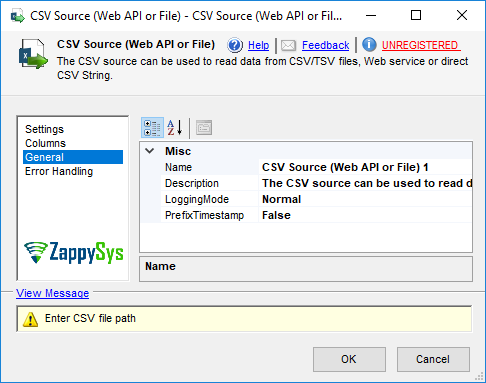Click the 'Enter CSV file path' message

pyautogui.click(x=90, y=318)
